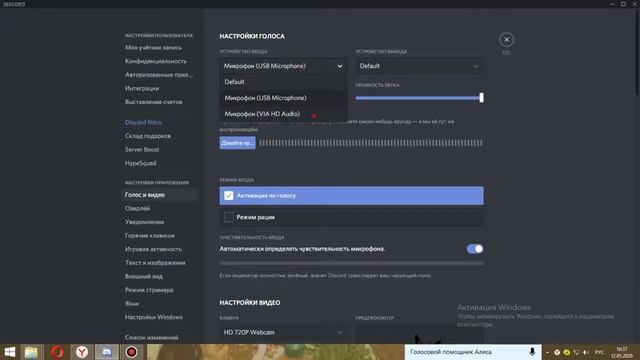
Task: Open Выставление счетов page
Action: point(153,102)
